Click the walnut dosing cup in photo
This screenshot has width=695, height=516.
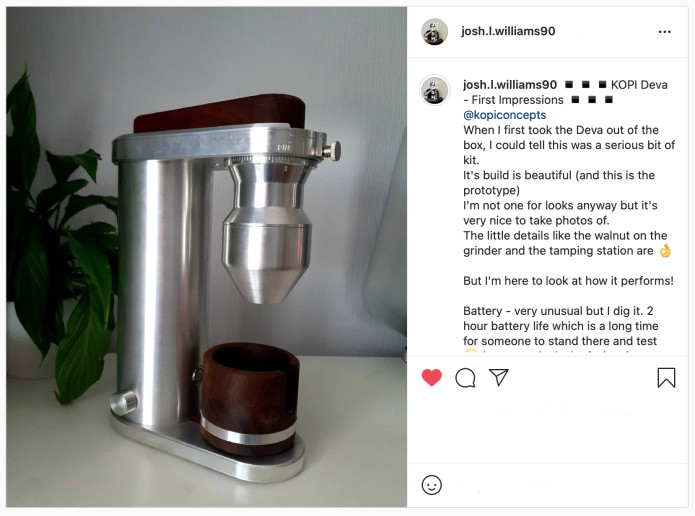coord(249,399)
